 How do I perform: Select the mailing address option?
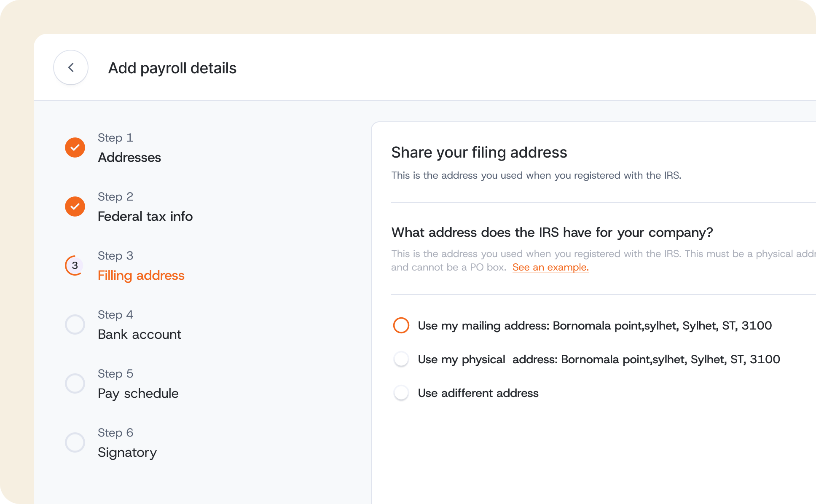401,325
